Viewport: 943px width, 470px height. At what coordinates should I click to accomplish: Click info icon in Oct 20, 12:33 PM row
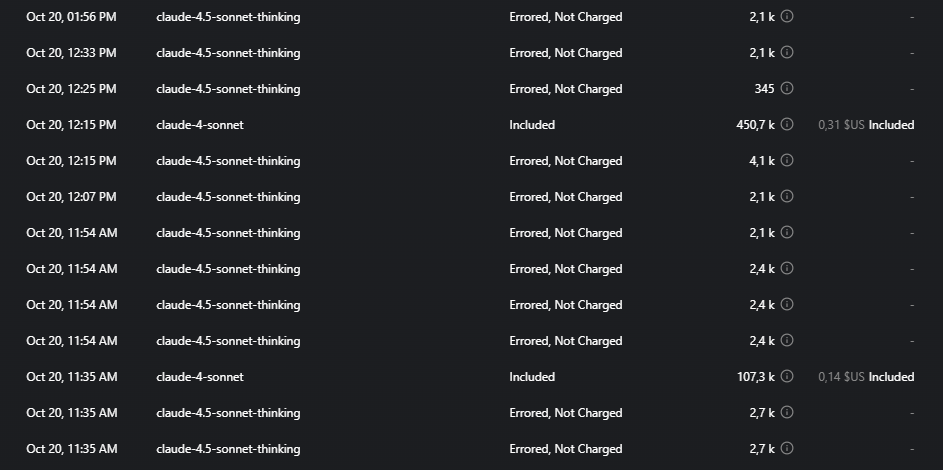(787, 53)
